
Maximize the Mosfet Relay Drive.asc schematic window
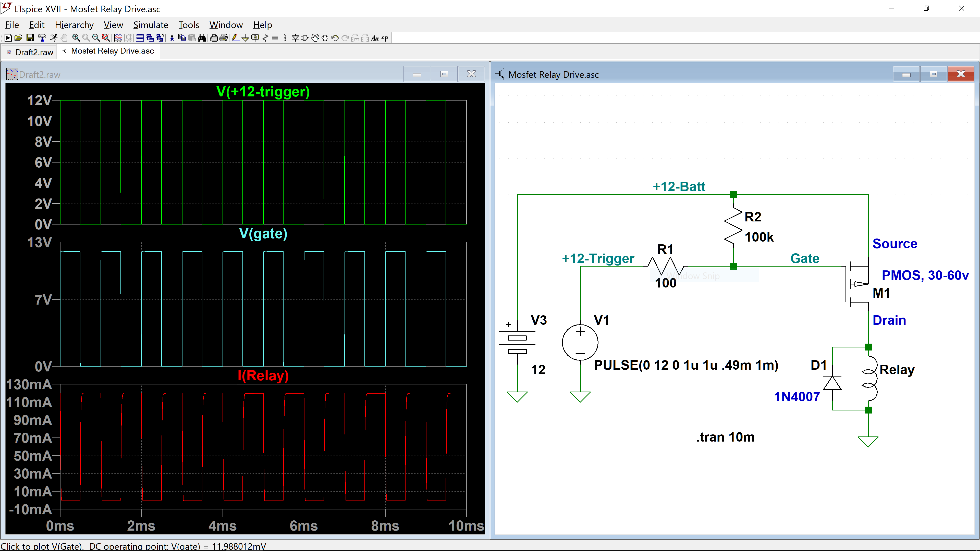(934, 74)
